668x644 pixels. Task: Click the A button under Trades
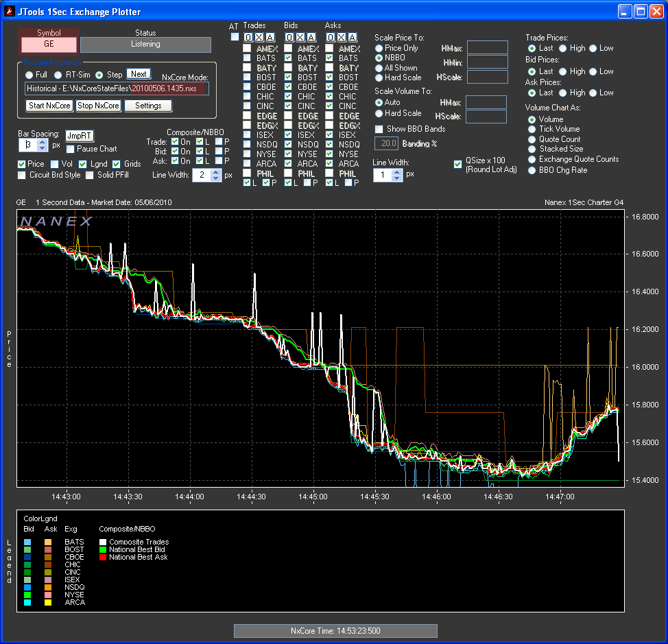(x=270, y=38)
